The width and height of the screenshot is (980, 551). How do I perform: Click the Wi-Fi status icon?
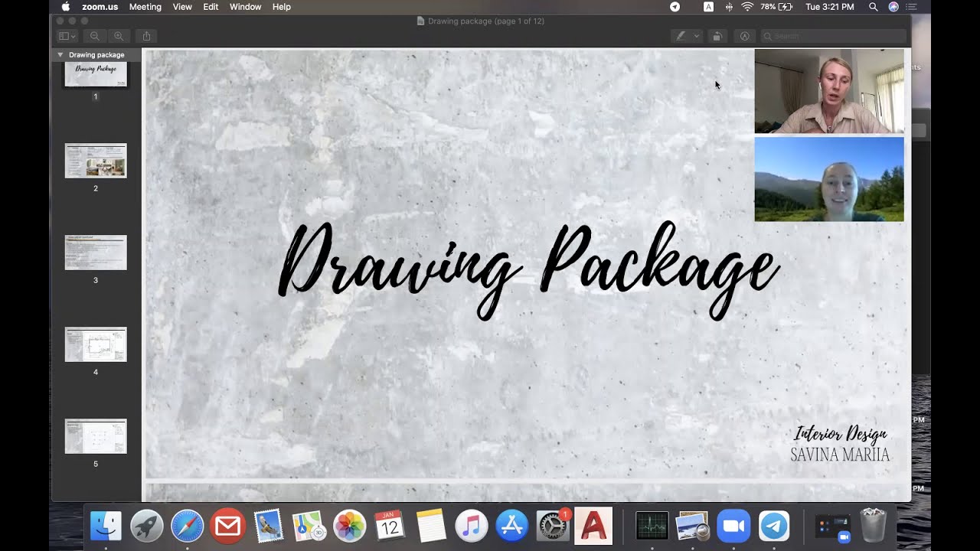[747, 7]
